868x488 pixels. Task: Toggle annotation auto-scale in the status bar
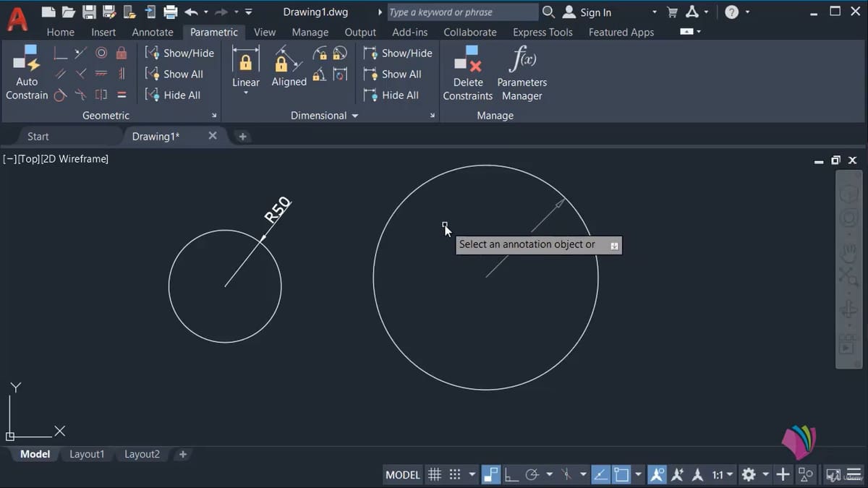[x=678, y=475]
